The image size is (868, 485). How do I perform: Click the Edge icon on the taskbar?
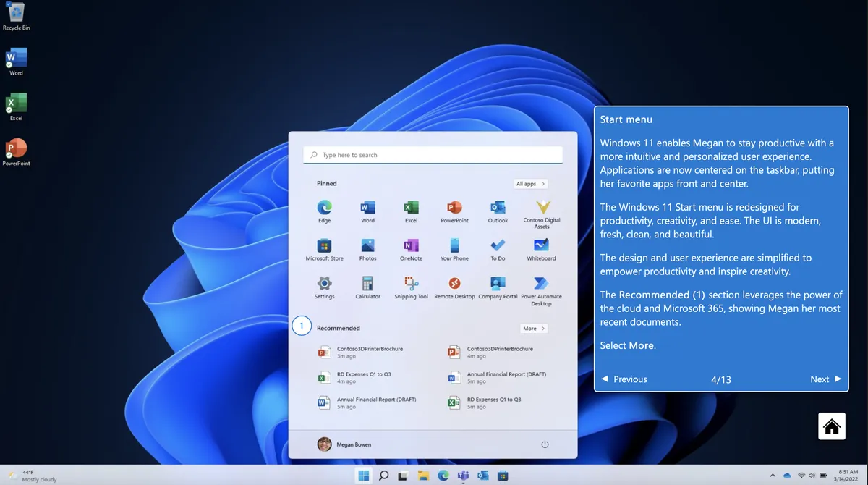(x=443, y=476)
